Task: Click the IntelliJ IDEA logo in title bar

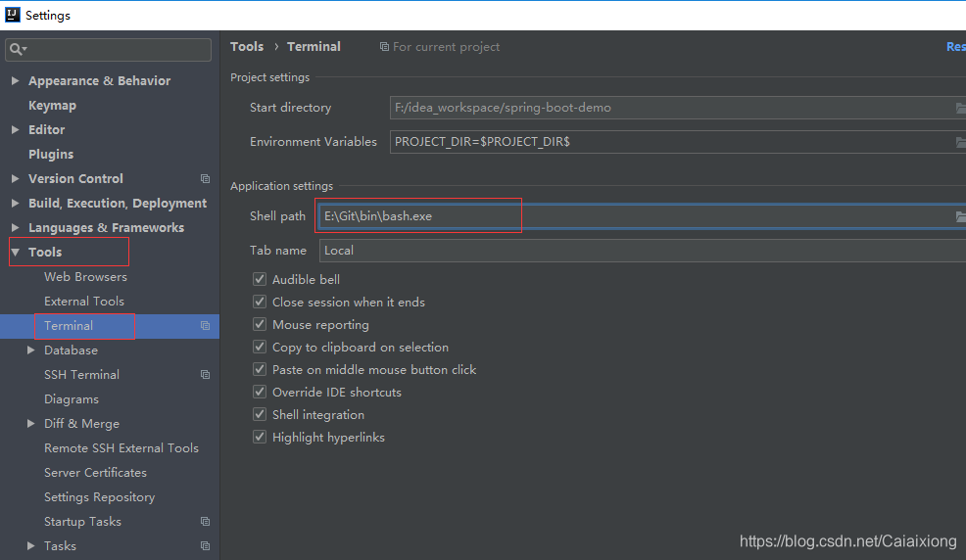Action: click(x=13, y=15)
